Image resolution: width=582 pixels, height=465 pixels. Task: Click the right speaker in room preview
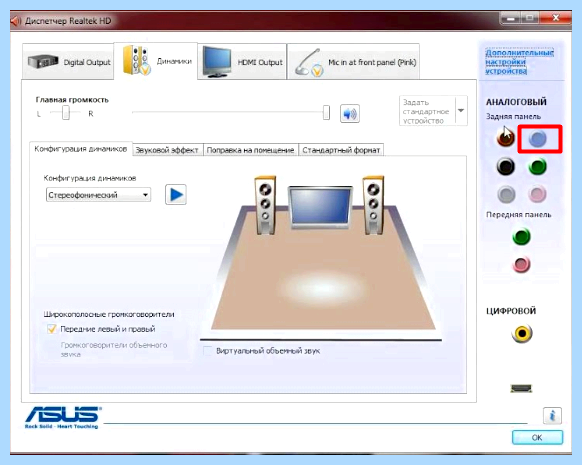tap(373, 205)
